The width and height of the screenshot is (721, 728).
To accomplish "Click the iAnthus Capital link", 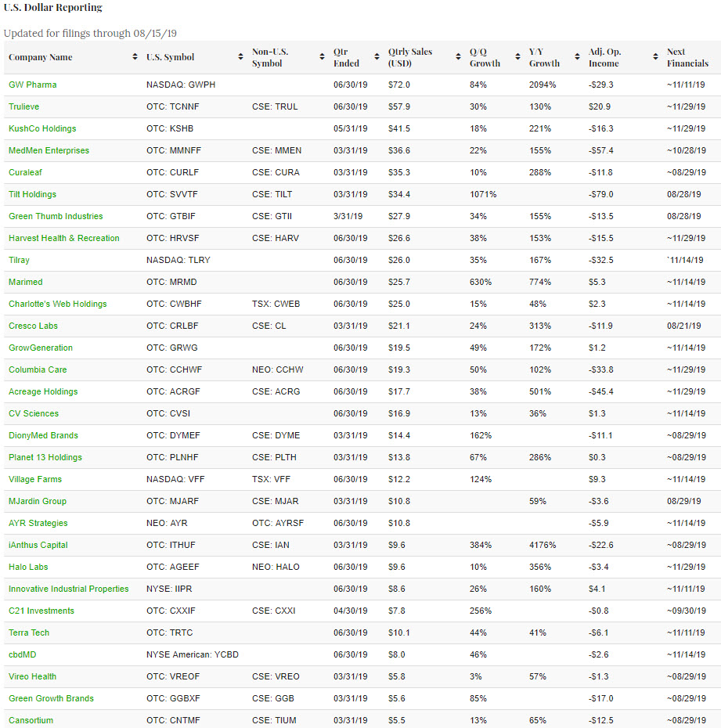I will 38,545.
